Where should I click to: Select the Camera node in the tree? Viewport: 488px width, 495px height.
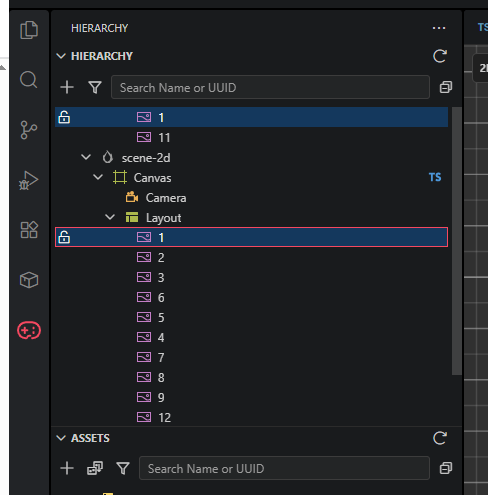pyautogui.click(x=166, y=198)
